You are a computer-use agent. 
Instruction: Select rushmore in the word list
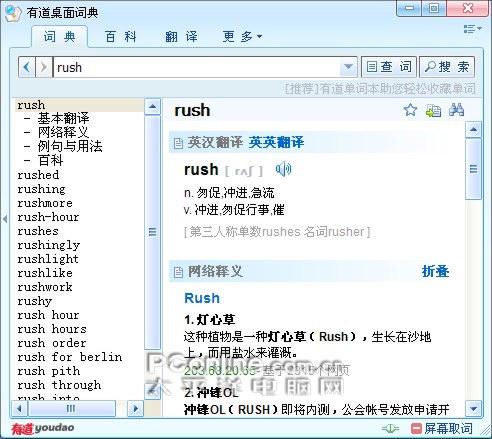[45, 203]
